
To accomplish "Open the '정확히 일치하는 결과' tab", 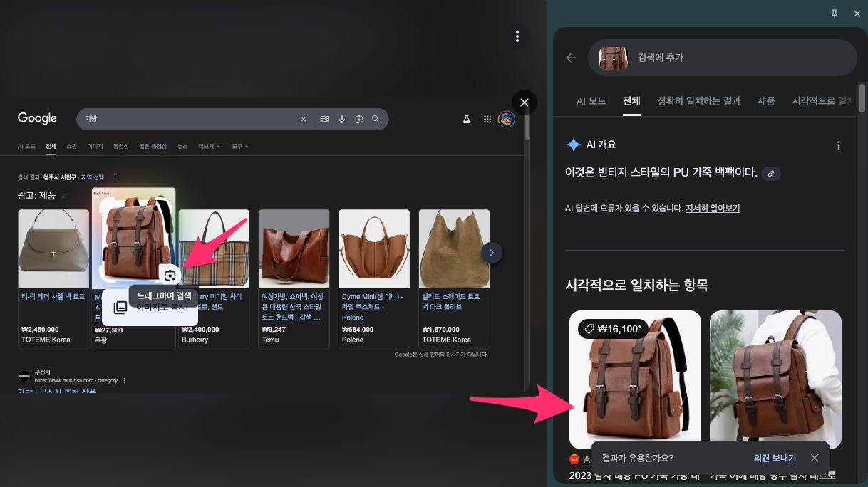I will pos(698,101).
